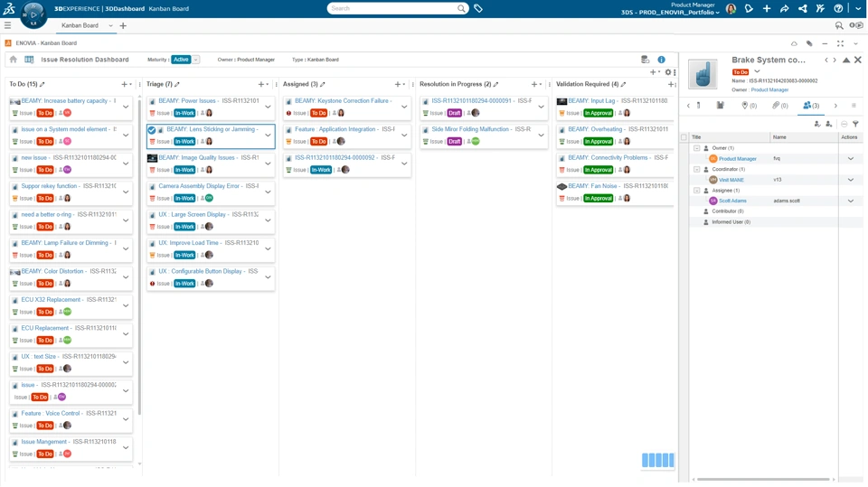The height and width of the screenshot is (487, 868).
Task: Open Scott Adams member link
Action: pos(732,201)
